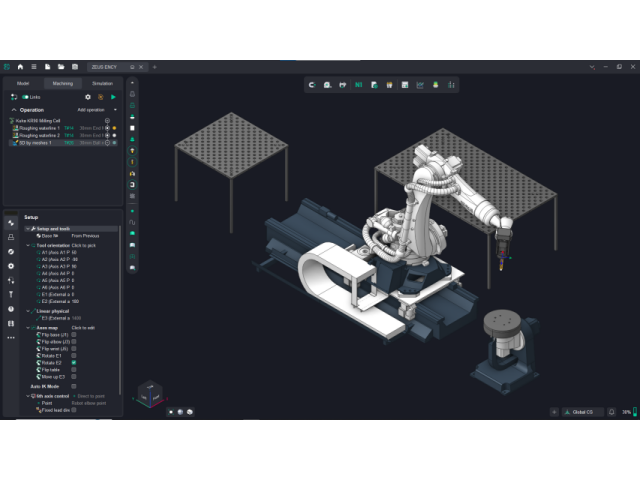Viewport: 640px width, 480px height.
Task: Open the gear settings icon in Machining panel
Action: (x=88, y=97)
